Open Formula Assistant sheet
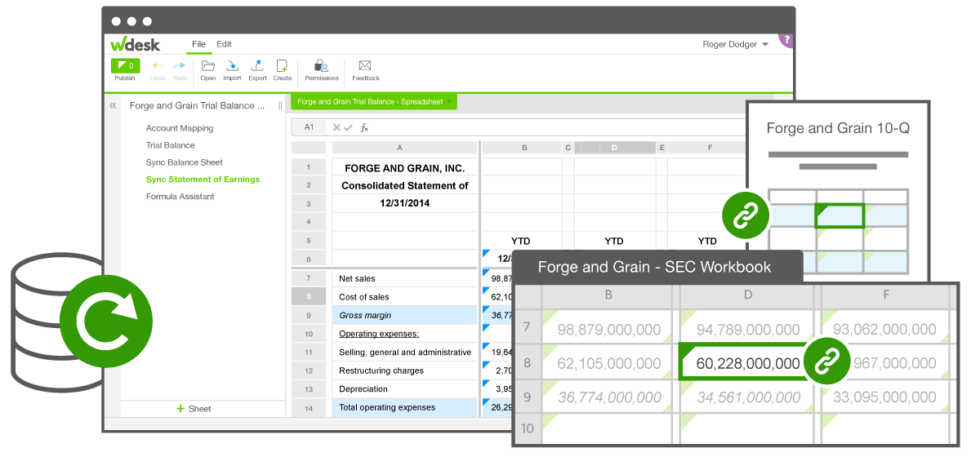 tap(180, 197)
